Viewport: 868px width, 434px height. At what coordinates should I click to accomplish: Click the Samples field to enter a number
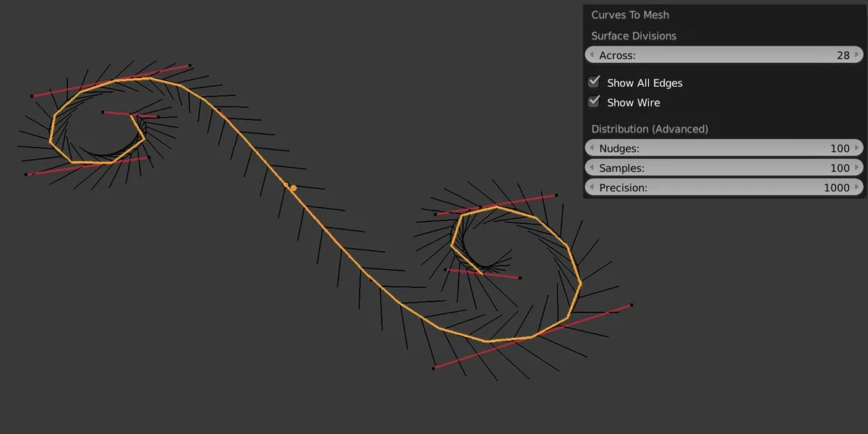pos(723,167)
